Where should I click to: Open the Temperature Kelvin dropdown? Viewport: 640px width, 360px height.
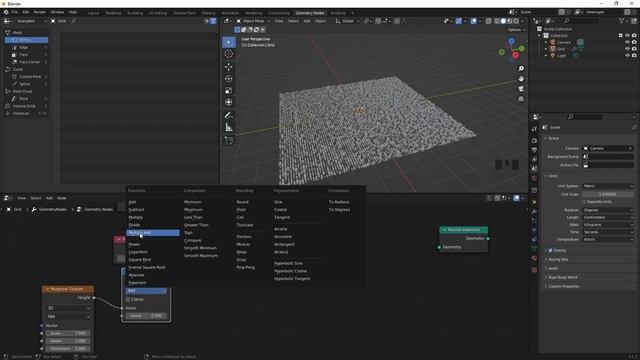pyautogui.click(x=608, y=239)
